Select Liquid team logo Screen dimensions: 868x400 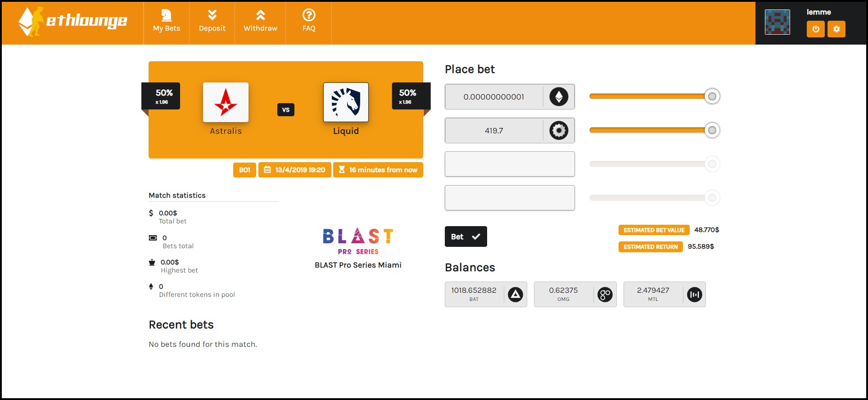[346, 102]
